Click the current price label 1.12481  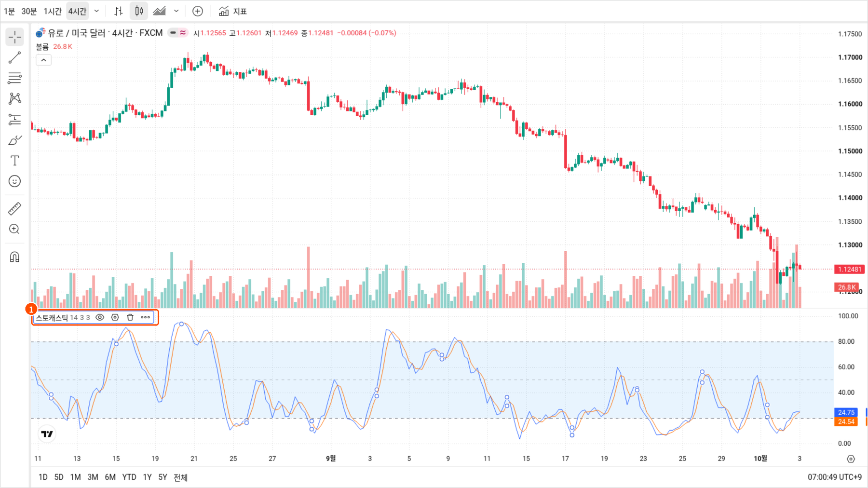pyautogui.click(x=849, y=269)
